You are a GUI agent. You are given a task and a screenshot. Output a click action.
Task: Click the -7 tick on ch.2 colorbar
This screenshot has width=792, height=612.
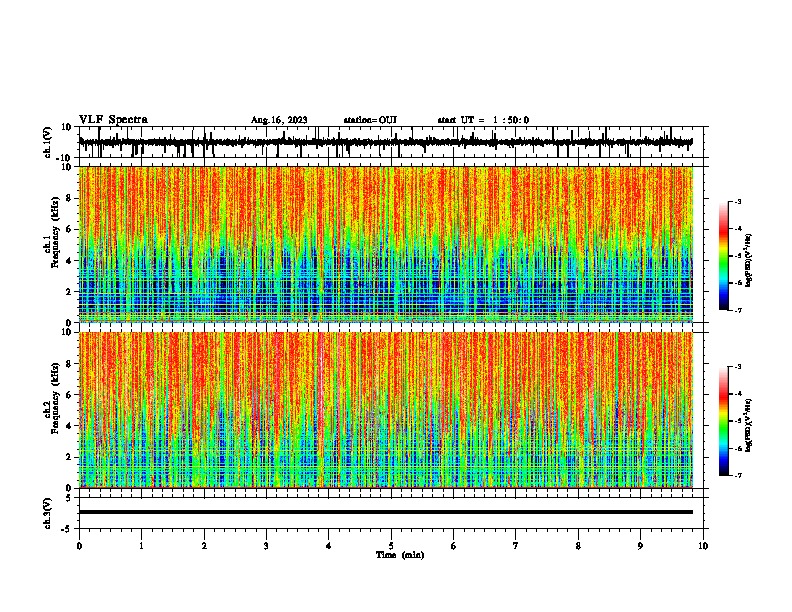[x=737, y=475]
